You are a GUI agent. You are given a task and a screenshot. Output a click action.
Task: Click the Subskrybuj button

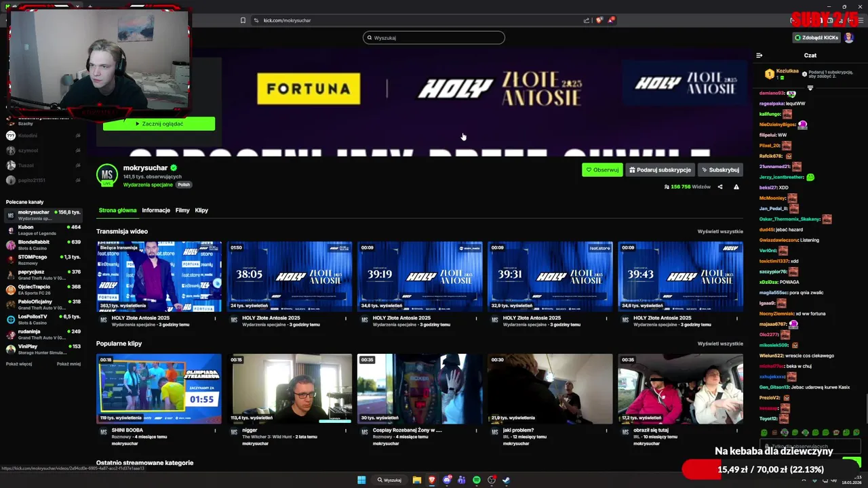tap(720, 170)
